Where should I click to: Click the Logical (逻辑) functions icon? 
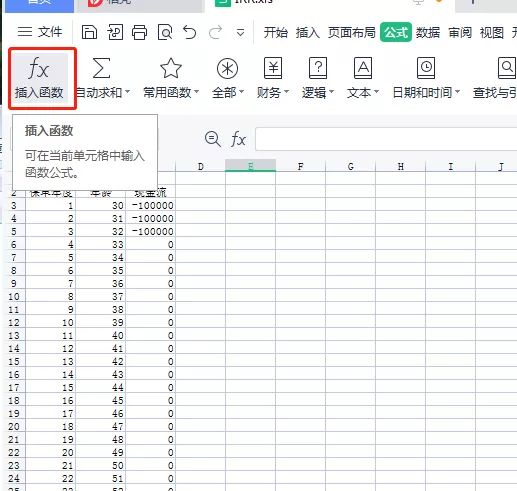318,68
